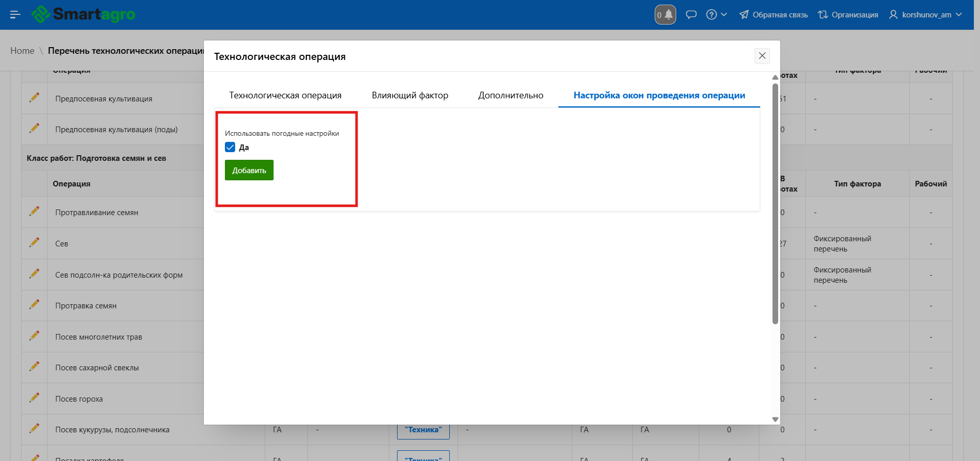Switch to Дополнительно tab

click(510, 95)
